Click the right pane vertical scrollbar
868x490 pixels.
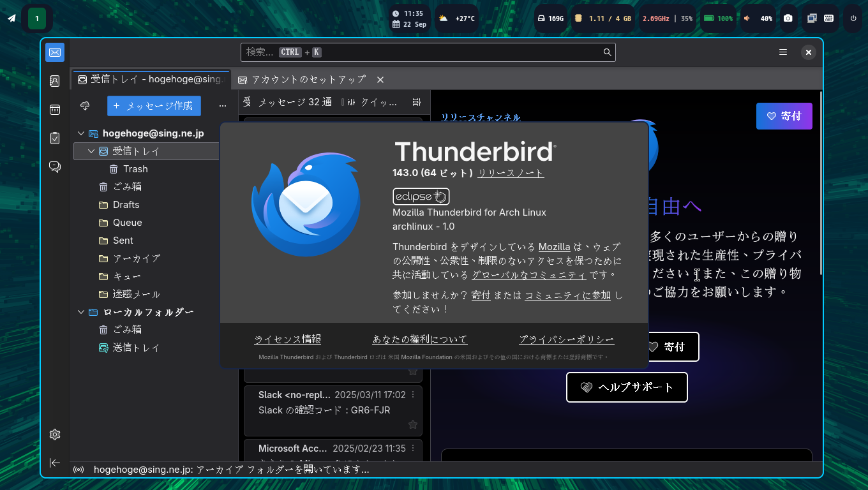click(820, 182)
